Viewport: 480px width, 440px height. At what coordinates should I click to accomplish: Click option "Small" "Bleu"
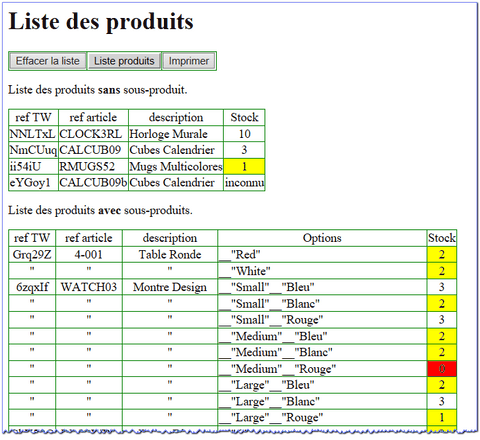(x=322, y=287)
